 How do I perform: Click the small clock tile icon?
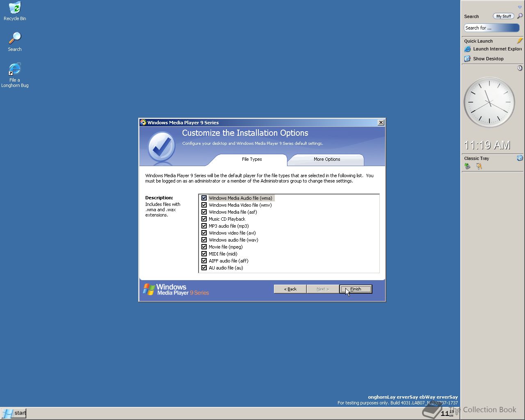520,68
